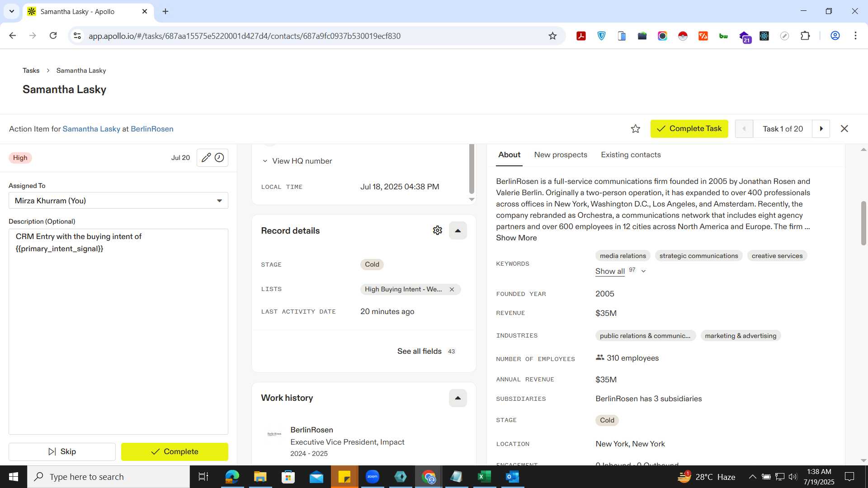The image size is (868, 488).
Task: Click the creative services keyword tag
Action: point(777,256)
